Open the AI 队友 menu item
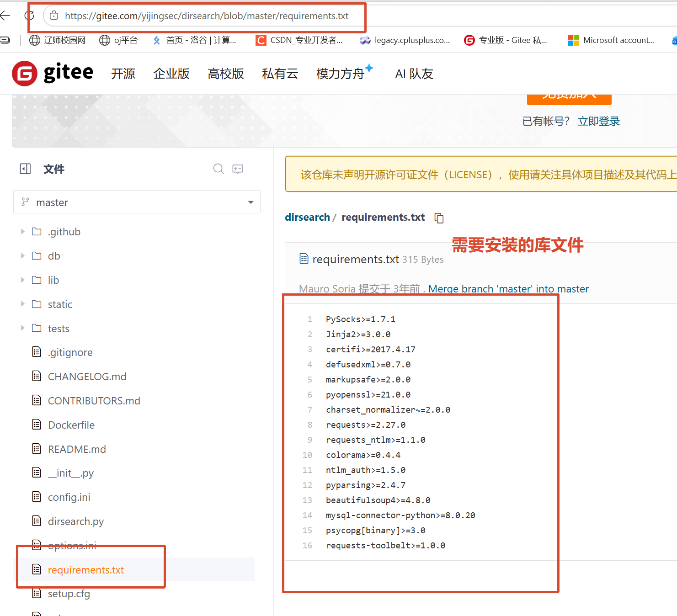Viewport: 677px width, 616px height. point(414,74)
